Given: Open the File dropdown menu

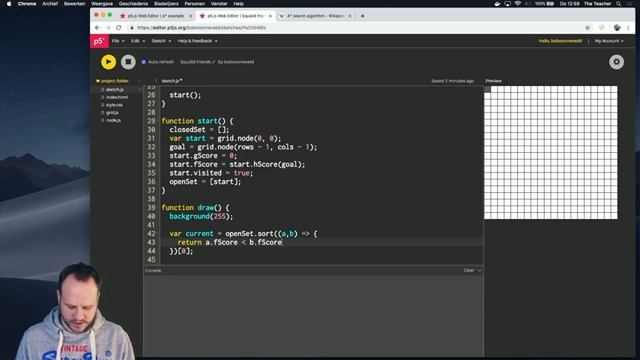Looking at the screenshot, I should tap(118, 41).
